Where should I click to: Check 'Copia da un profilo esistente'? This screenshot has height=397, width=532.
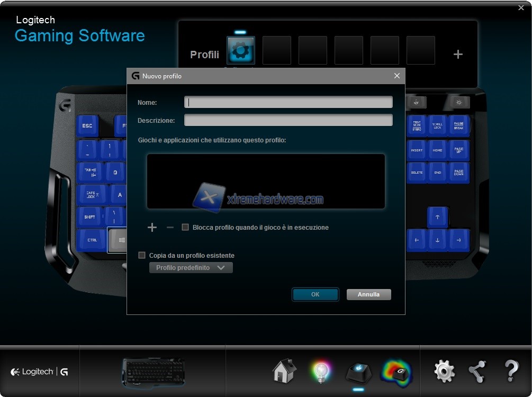(142, 255)
